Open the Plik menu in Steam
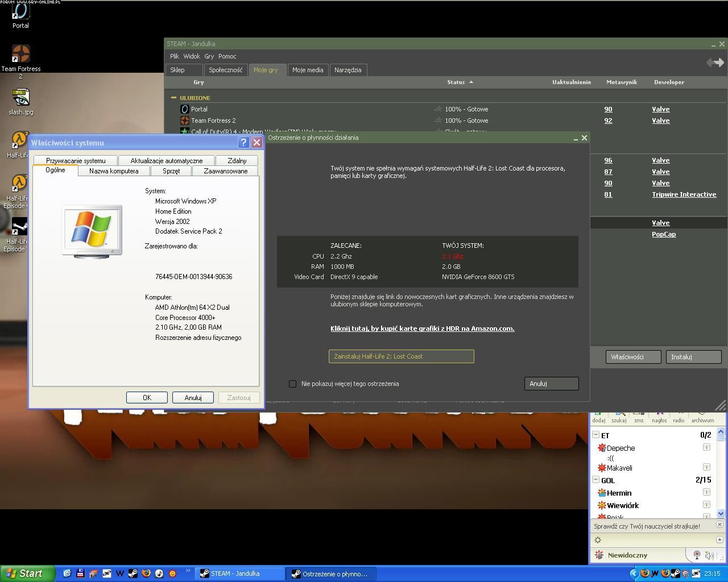728x582 pixels. pos(175,56)
